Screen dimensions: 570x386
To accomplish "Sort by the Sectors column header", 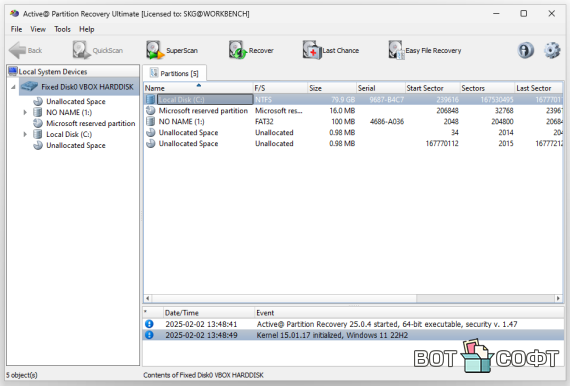I will pyautogui.click(x=487, y=88).
